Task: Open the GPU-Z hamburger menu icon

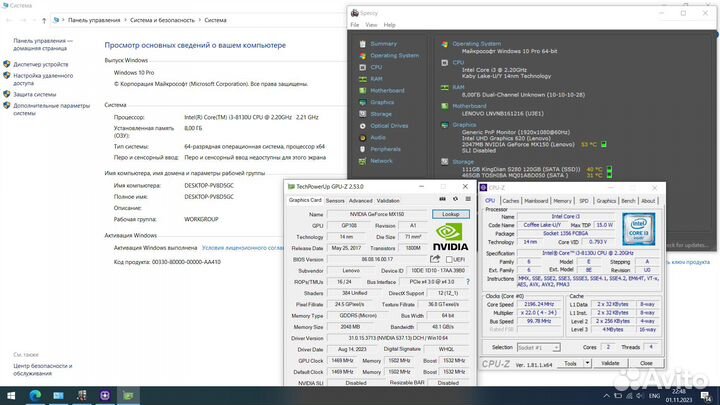Action: coord(468,199)
